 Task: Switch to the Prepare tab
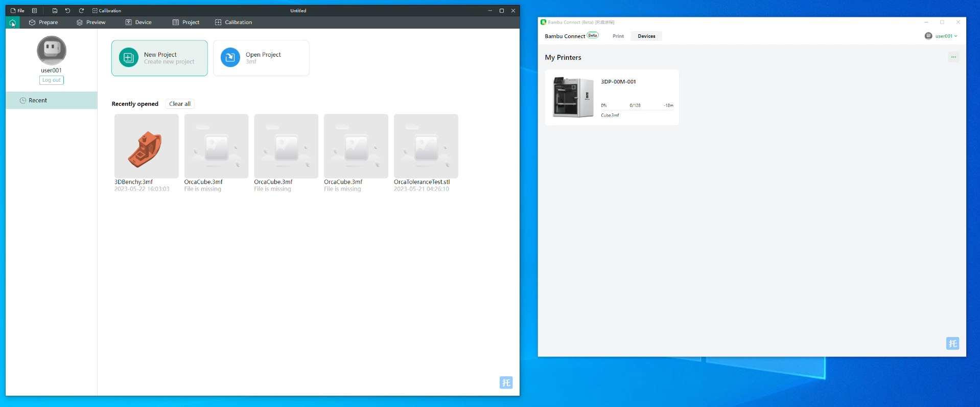point(43,22)
